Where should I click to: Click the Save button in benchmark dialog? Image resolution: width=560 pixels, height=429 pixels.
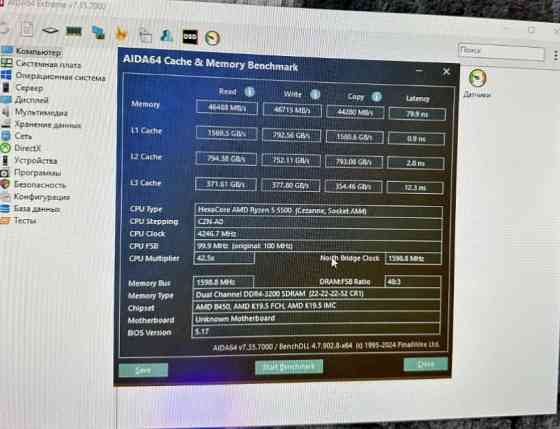[x=143, y=370]
